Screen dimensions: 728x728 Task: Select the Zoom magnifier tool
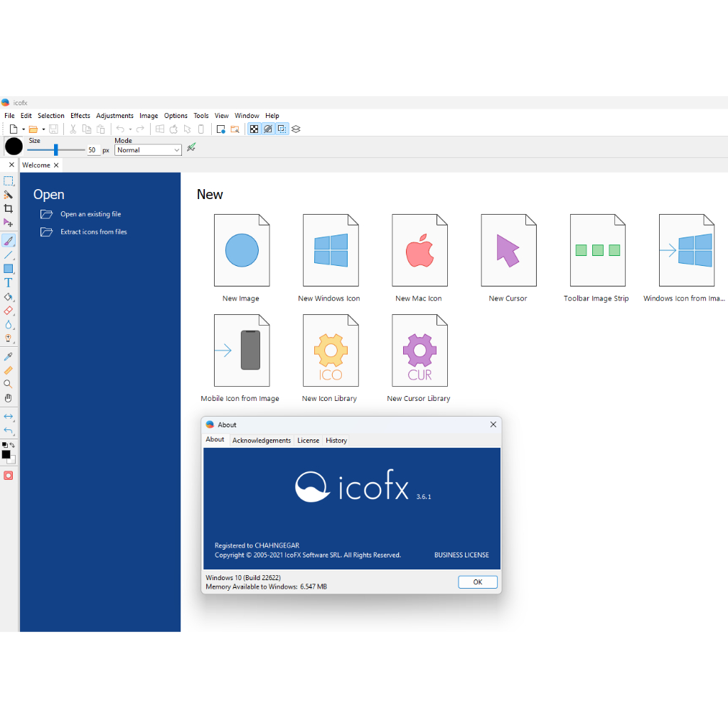[9, 384]
